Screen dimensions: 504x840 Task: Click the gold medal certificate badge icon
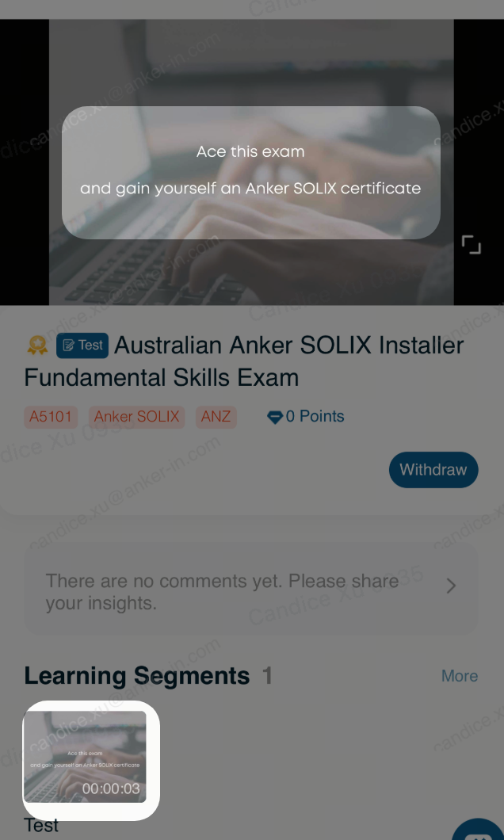pyautogui.click(x=37, y=345)
